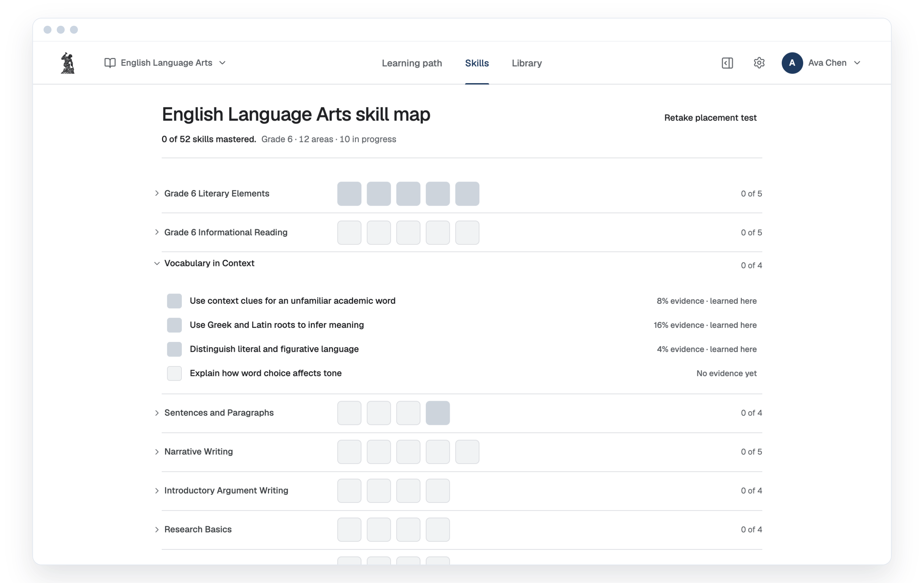Go to the Library tab

tap(526, 63)
